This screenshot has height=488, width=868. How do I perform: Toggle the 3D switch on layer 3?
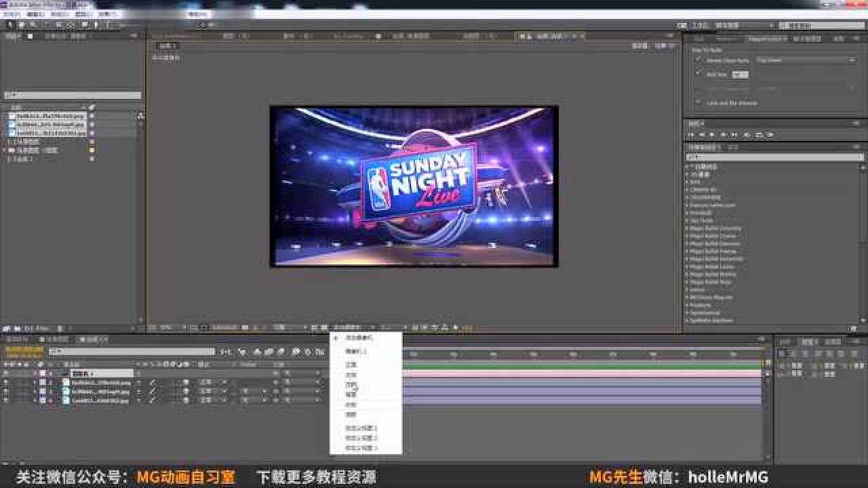(x=186, y=391)
